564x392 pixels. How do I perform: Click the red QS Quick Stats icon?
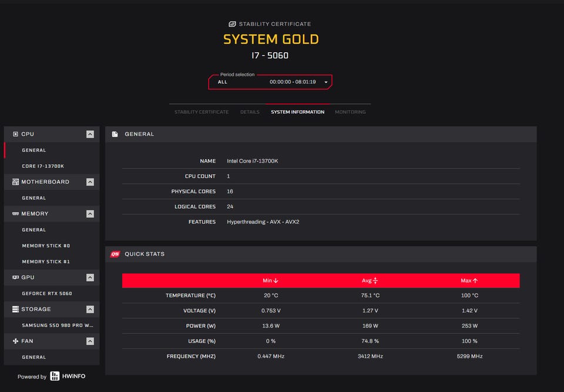point(115,254)
